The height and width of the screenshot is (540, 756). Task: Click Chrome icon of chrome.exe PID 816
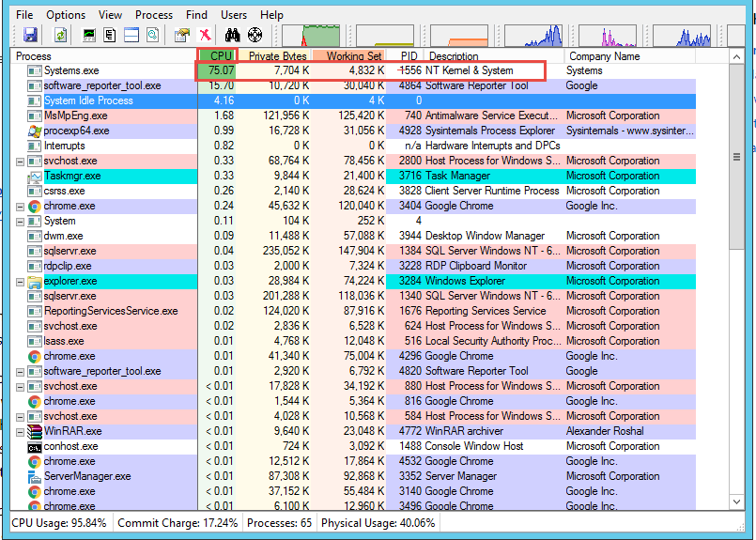click(x=34, y=402)
